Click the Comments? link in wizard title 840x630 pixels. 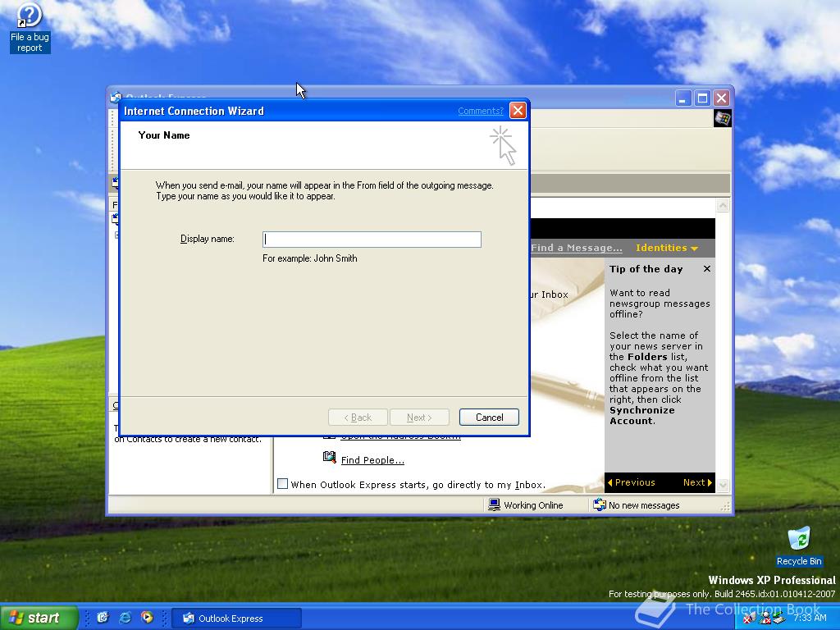(x=481, y=111)
